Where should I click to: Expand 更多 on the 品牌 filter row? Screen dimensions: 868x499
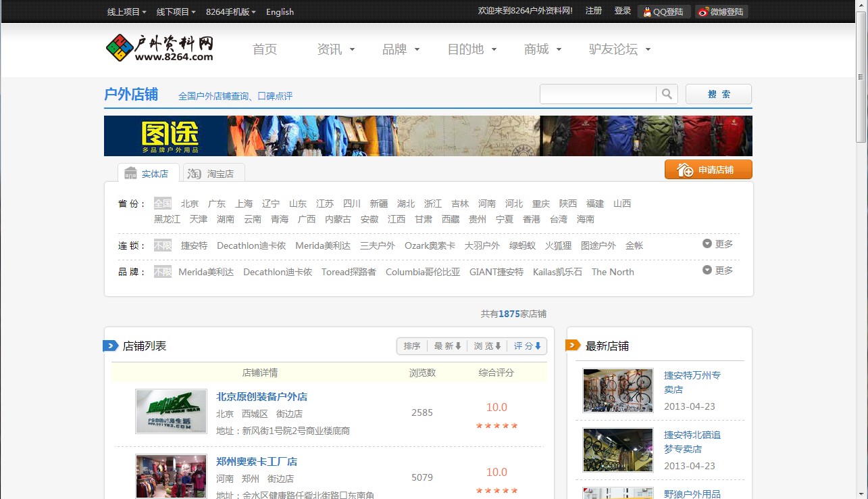[x=717, y=270]
